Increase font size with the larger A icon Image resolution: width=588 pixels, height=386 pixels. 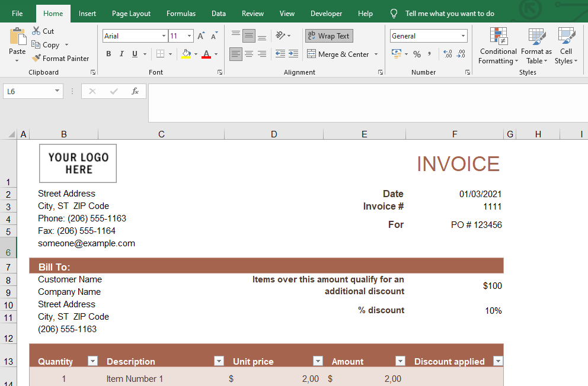click(x=201, y=36)
